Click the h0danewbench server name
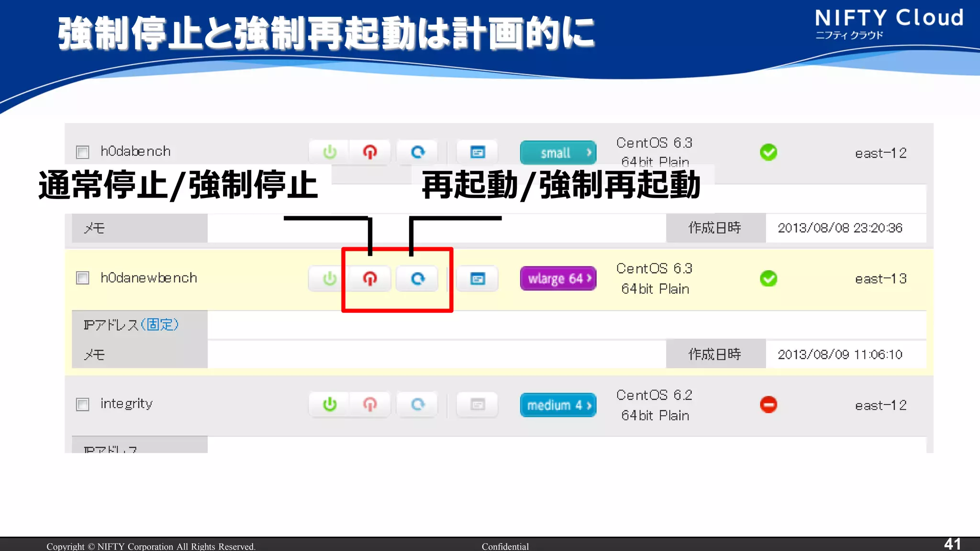 [149, 278]
